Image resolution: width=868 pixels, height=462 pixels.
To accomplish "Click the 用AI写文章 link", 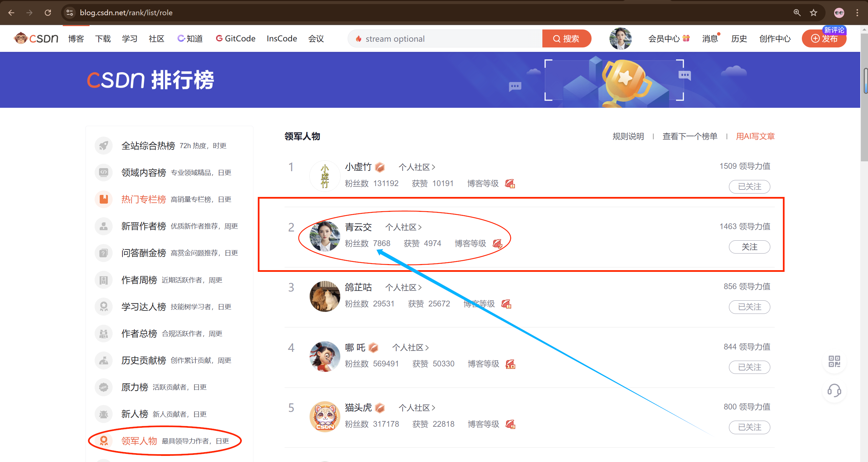I will tap(755, 136).
